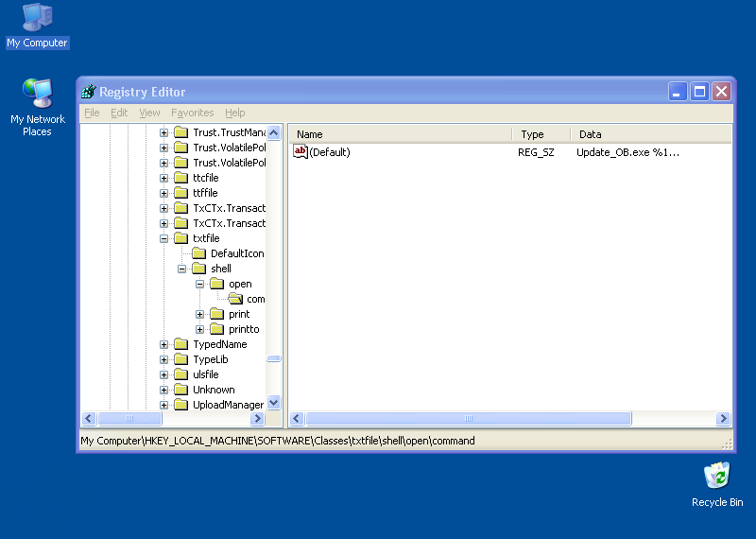This screenshot has height=539, width=756.
Task: Click the Trust.TrustMana folder icon
Action: point(180,131)
